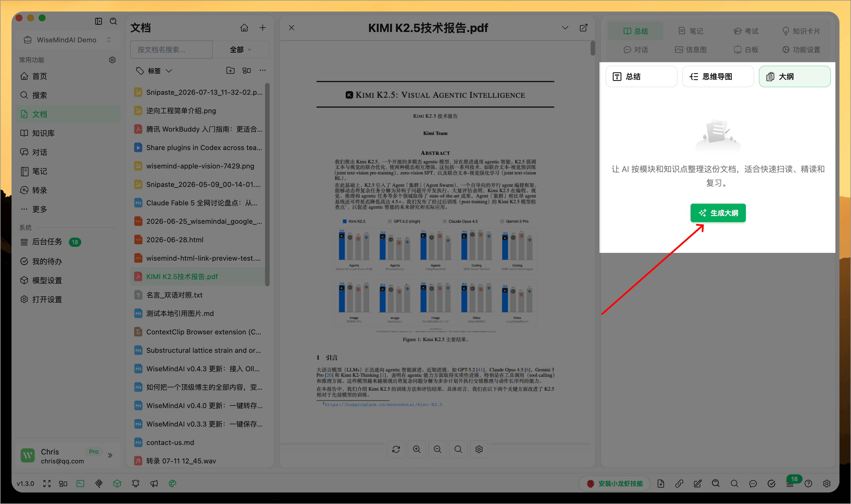Open the 功能设置 tab
This screenshot has height=504, width=851.
click(x=801, y=50)
